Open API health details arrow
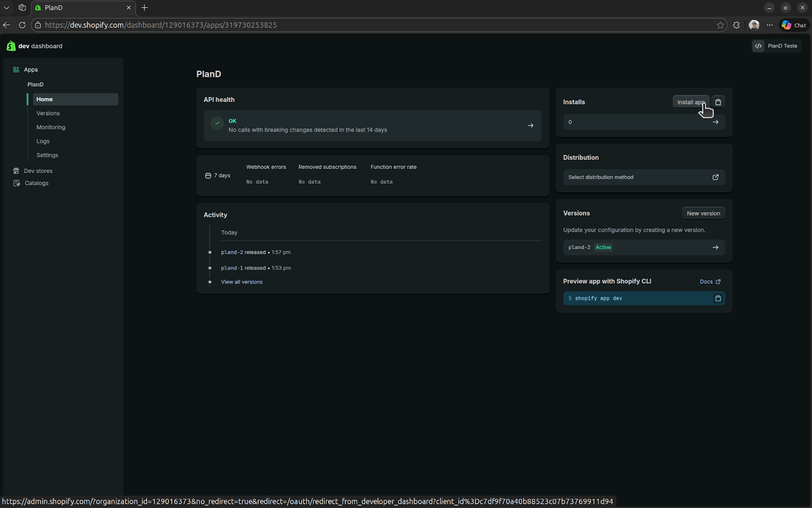Screen dimensions: 812x508 pos(530,125)
